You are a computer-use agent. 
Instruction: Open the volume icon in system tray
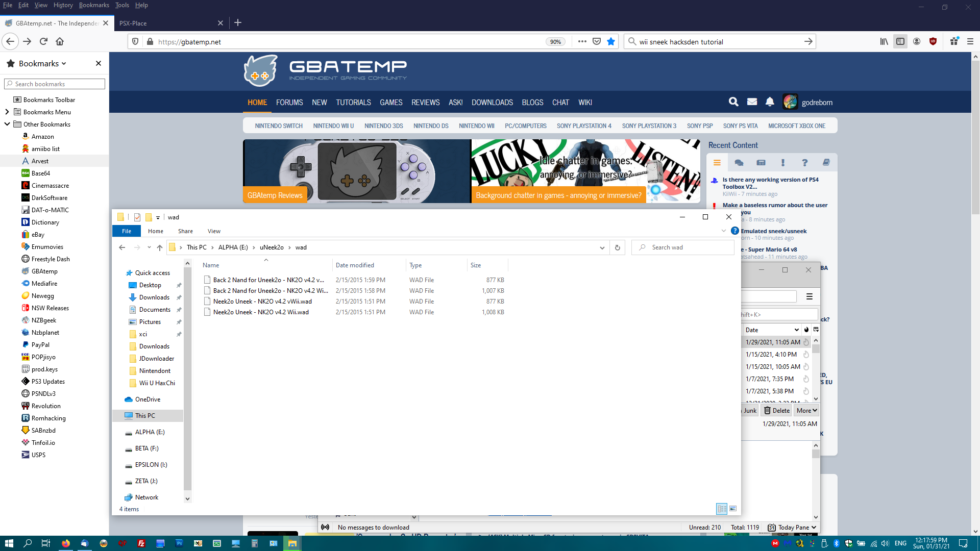tap(886, 543)
